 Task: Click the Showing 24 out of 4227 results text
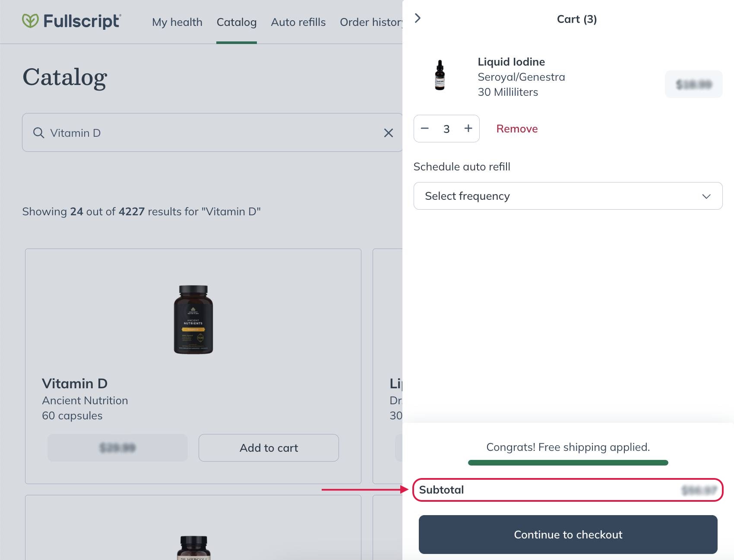pos(141,211)
